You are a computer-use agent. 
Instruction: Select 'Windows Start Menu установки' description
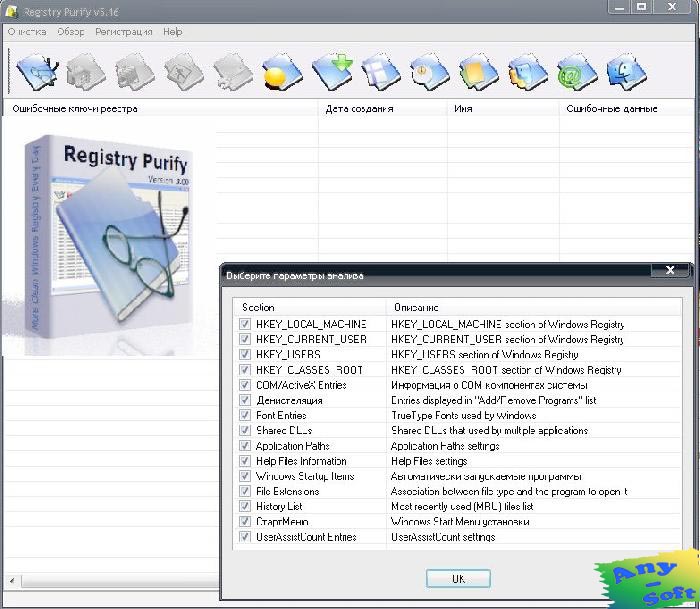[x=460, y=521]
